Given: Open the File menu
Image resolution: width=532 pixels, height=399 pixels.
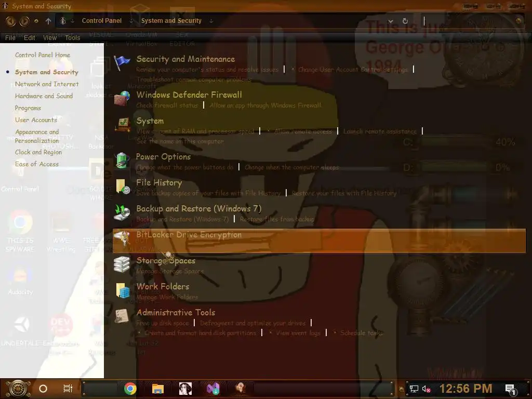Looking at the screenshot, I should pyautogui.click(x=10, y=37).
